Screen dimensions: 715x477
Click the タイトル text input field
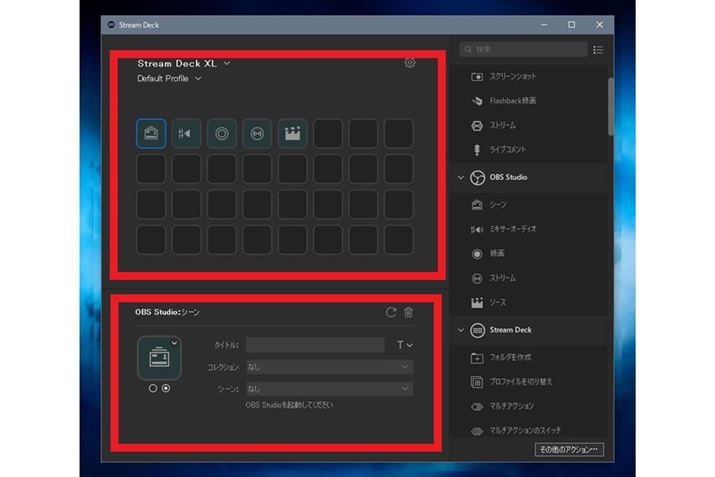pos(315,345)
